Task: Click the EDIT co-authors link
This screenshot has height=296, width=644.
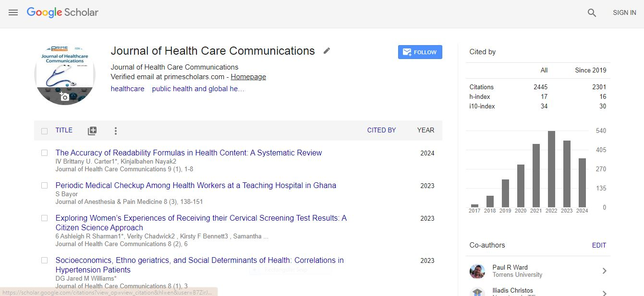Action: pos(599,245)
